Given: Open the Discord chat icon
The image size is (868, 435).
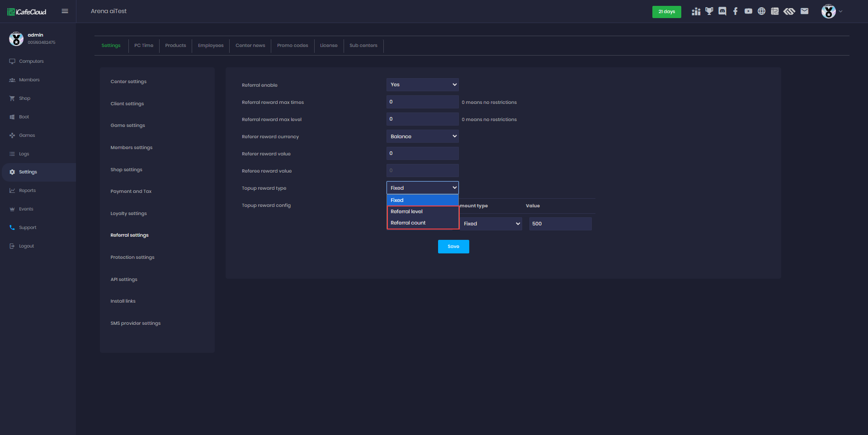Looking at the screenshot, I should tap(722, 11).
